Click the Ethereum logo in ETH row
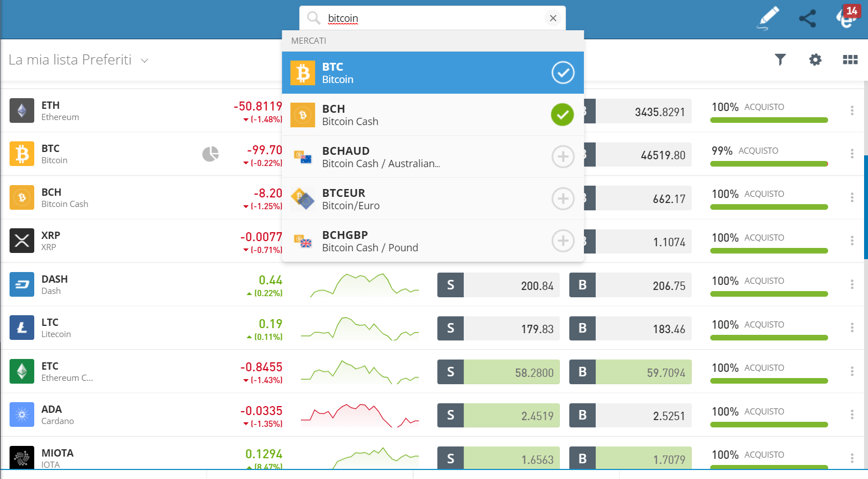868x479 pixels. [x=22, y=110]
